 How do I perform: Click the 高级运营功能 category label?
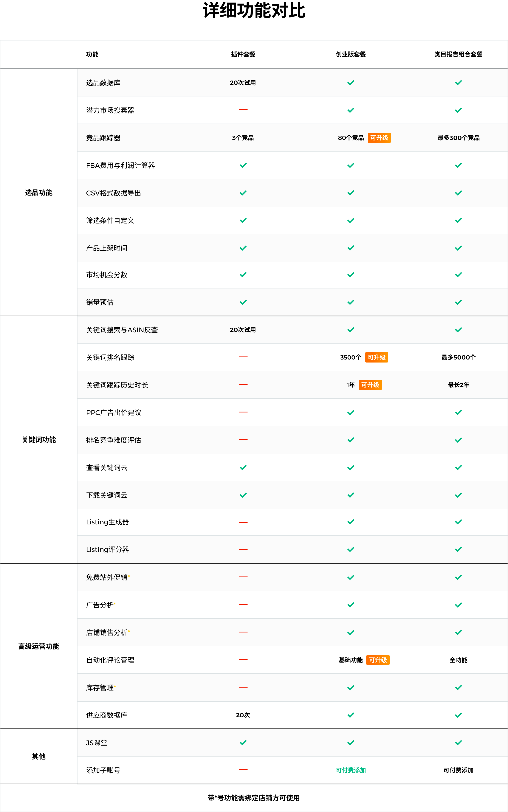pyautogui.click(x=39, y=646)
